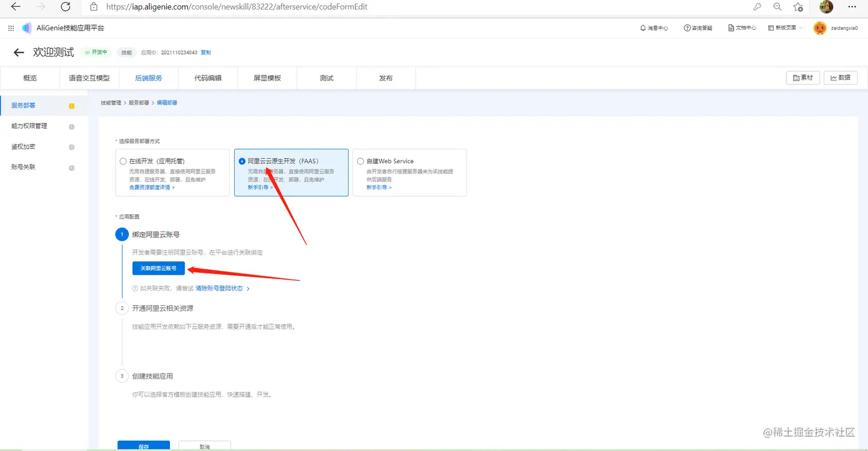Click 技能管理 in the breadcrumb
Viewport: 868px width, 451px height.
(x=111, y=102)
